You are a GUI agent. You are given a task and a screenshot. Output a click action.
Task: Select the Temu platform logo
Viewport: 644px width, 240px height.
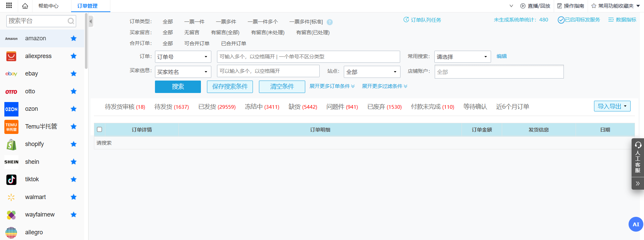point(11,127)
